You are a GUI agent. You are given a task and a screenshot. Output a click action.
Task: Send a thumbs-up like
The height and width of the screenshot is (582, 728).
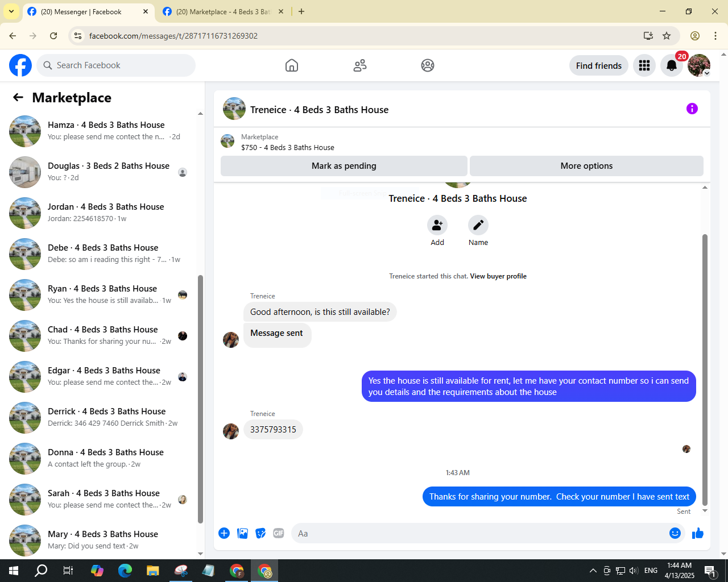(x=698, y=533)
